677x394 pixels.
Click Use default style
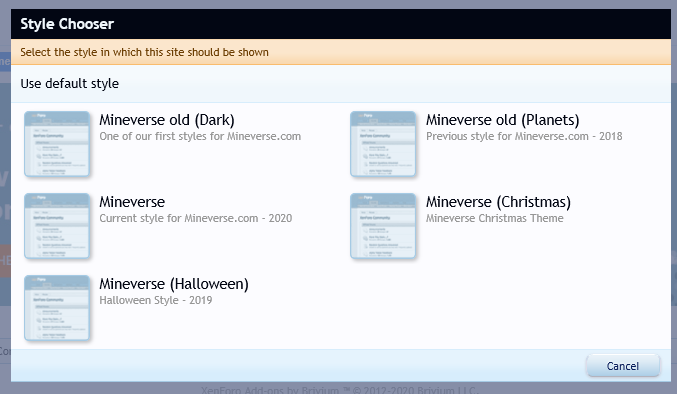(70, 83)
